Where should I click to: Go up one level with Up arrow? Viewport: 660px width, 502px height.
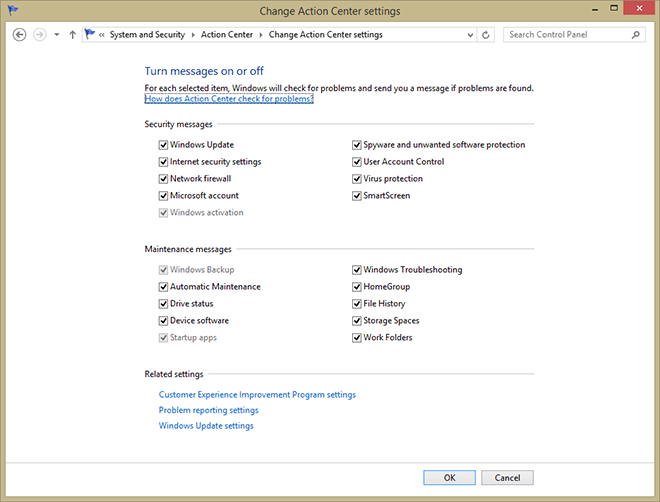point(72,35)
